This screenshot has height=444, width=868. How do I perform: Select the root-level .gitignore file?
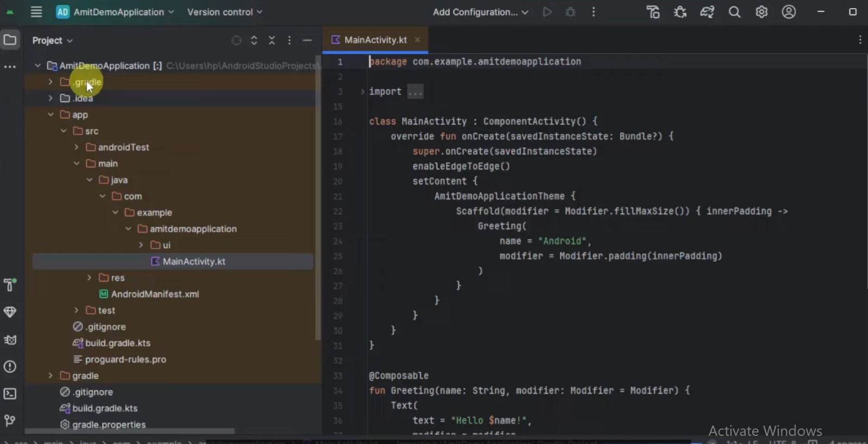[x=86, y=392]
